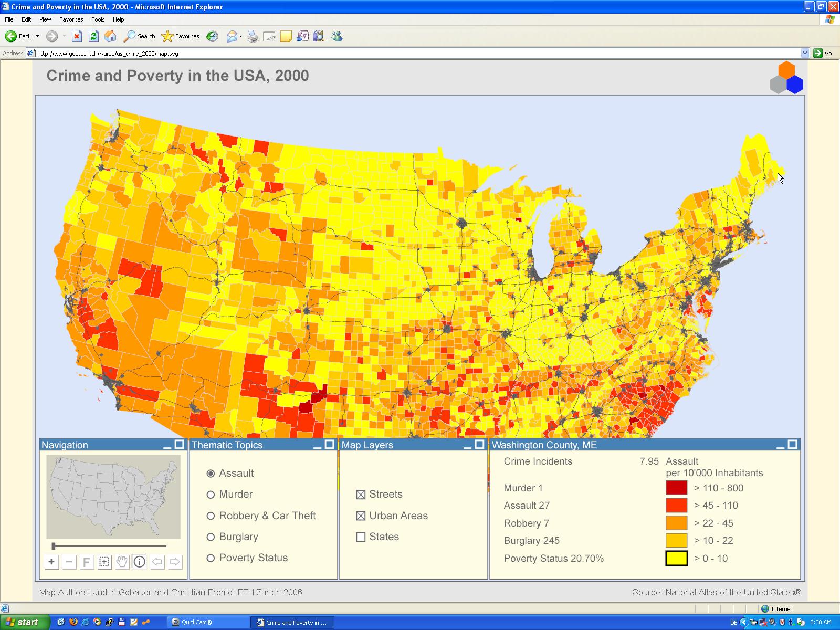
Task: Open the Tools menu
Action: (x=98, y=19)
